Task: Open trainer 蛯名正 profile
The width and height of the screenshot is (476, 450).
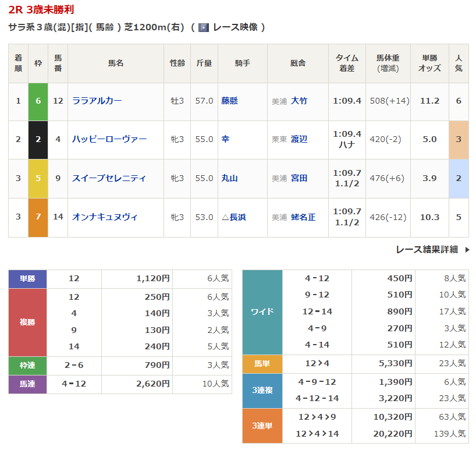Action: click(x=303, y=217)
